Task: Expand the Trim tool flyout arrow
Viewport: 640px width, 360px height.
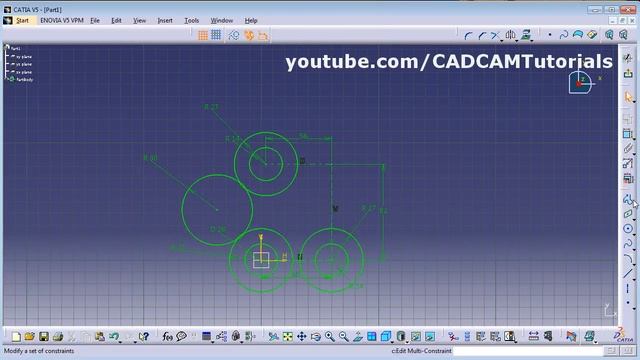Action: pos(502,40)
